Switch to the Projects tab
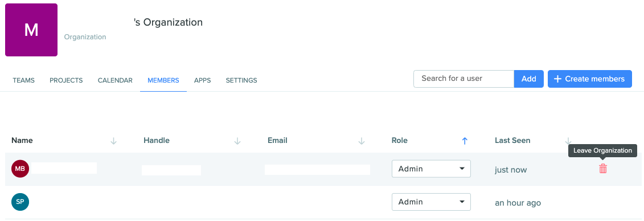644x221 pixels. (66, 80)
